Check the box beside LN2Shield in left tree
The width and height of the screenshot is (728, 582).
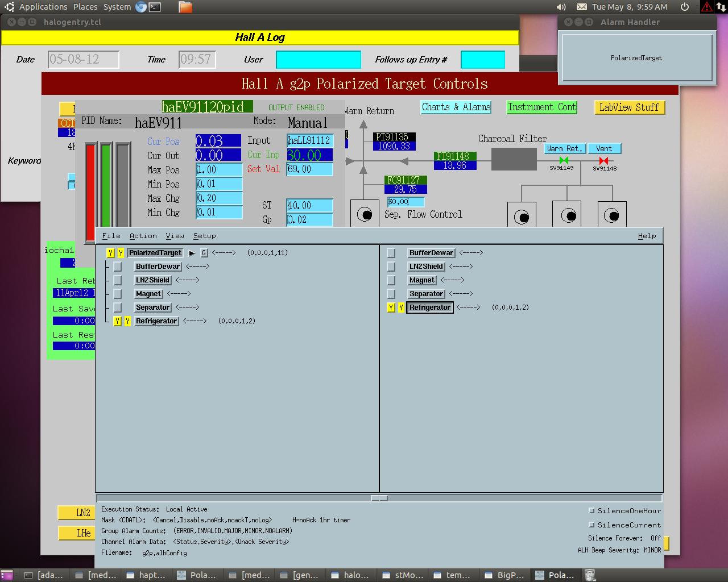pyautogui.click(x=117, y=280)
